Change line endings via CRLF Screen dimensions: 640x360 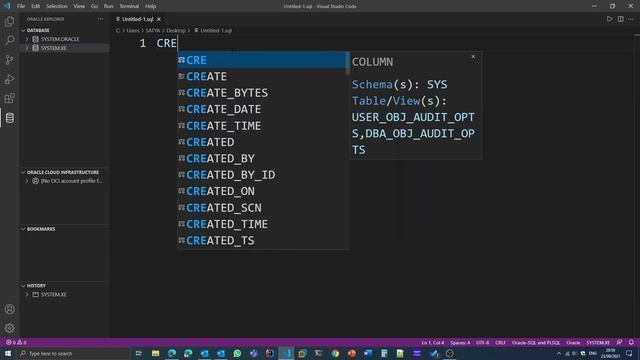pyautogui.click(x=500, y=342)
